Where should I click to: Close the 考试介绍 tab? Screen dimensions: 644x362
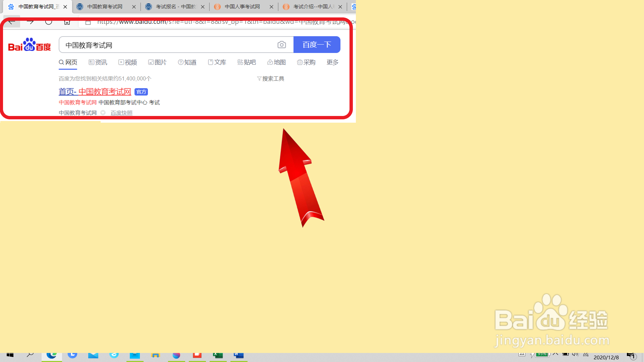340,7
